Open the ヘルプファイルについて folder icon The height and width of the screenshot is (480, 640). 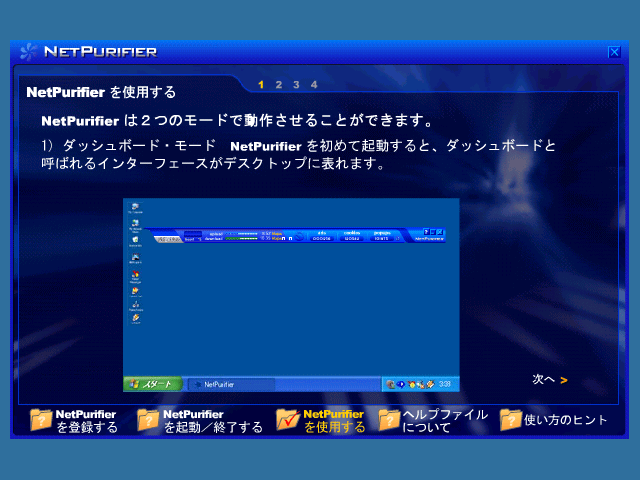pos(389,420)
